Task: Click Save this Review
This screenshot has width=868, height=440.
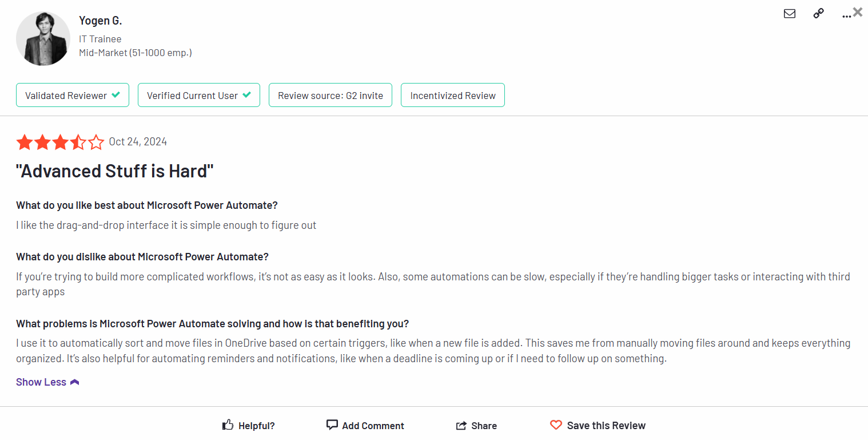Action: click(606, 426)
